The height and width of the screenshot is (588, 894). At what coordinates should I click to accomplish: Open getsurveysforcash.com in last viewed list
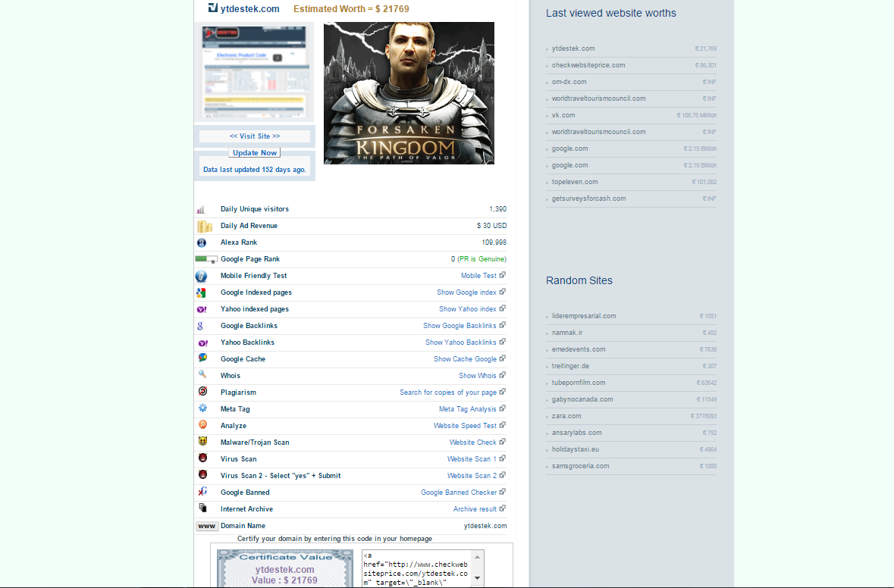588,199
